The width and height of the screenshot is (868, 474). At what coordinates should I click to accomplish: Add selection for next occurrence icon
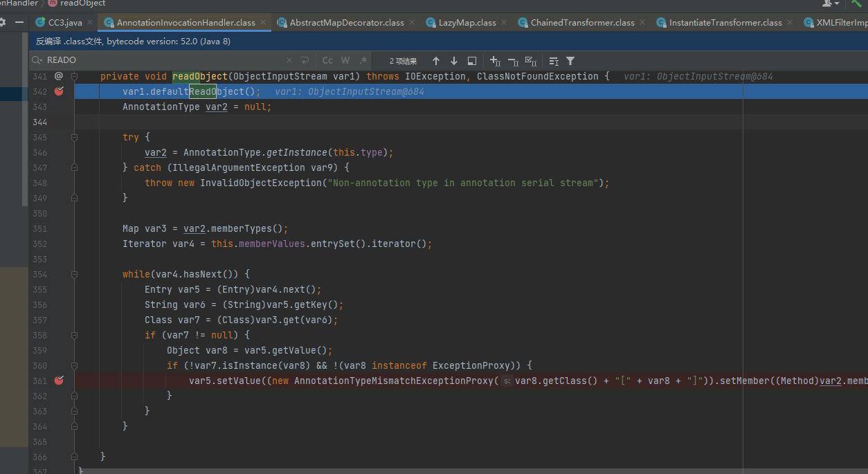click(x=495, y=61)
